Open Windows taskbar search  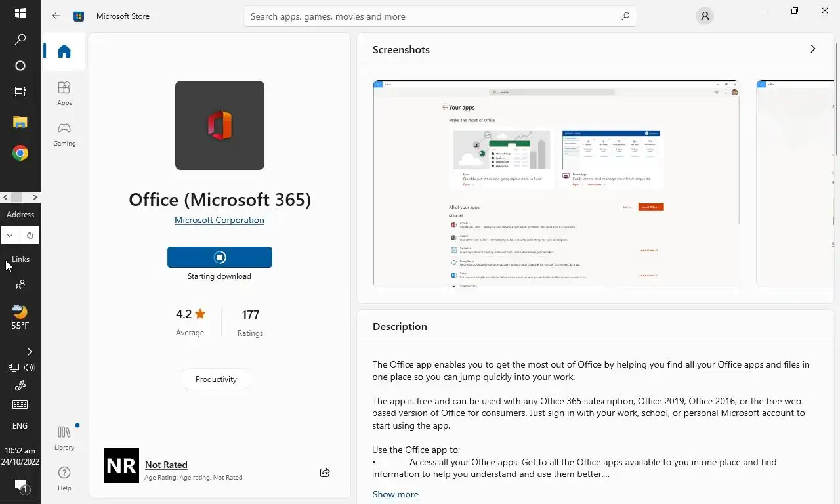coord(20,39)
